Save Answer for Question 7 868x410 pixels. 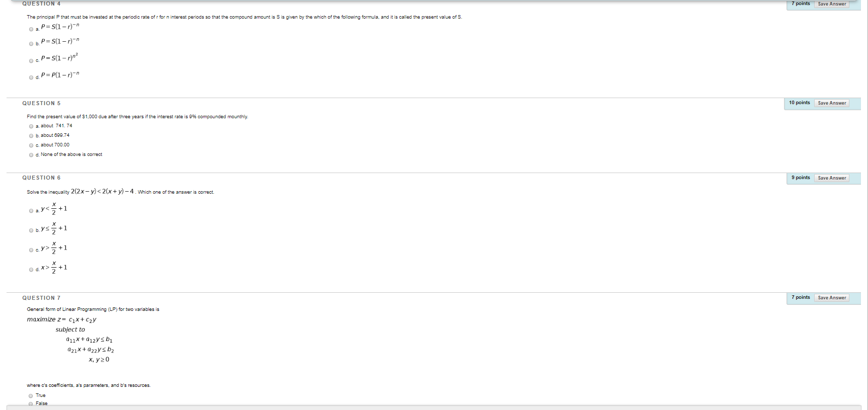click(x=832, y=298)
